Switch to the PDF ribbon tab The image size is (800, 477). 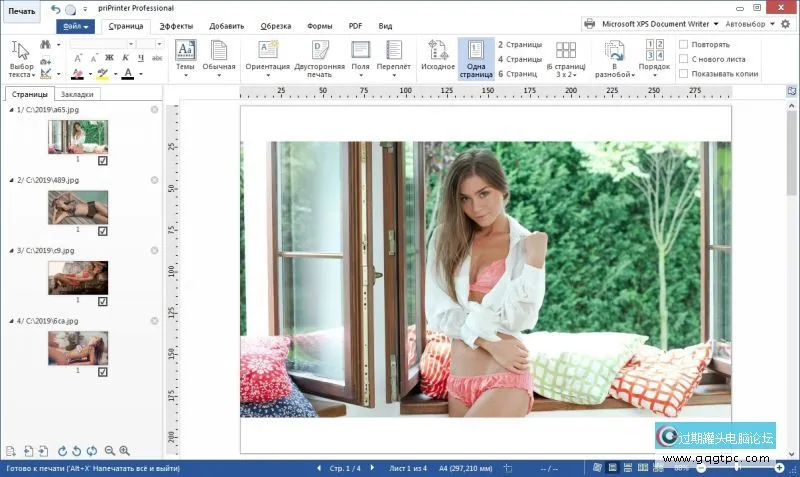(x=355, y=26)
